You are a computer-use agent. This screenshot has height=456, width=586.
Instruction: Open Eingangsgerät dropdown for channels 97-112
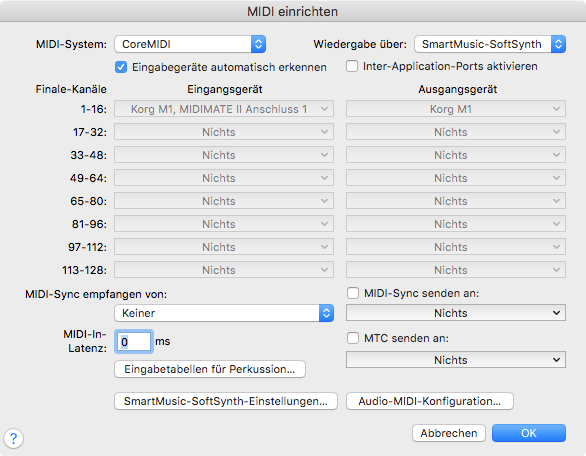click(x=224, y=247)
